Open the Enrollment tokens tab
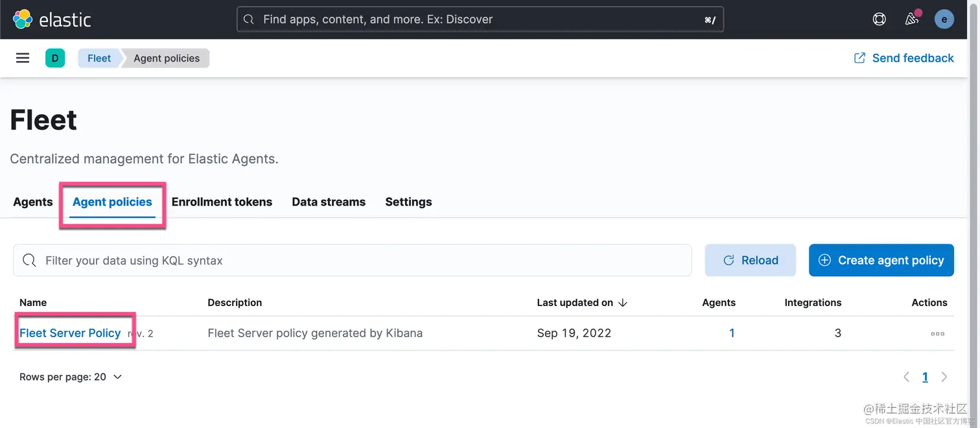980x428 pixels. click(222, 202)
